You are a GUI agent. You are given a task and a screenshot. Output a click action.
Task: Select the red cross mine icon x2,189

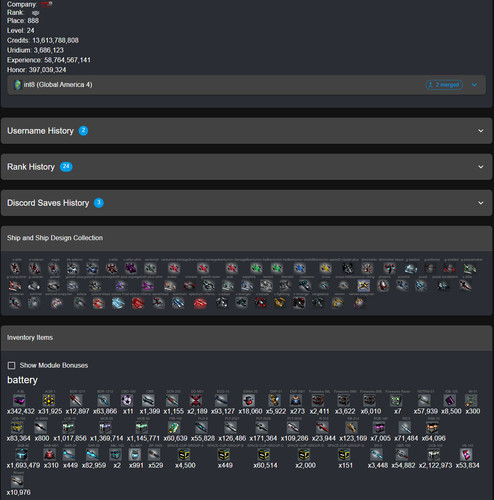tap(196, 400)
